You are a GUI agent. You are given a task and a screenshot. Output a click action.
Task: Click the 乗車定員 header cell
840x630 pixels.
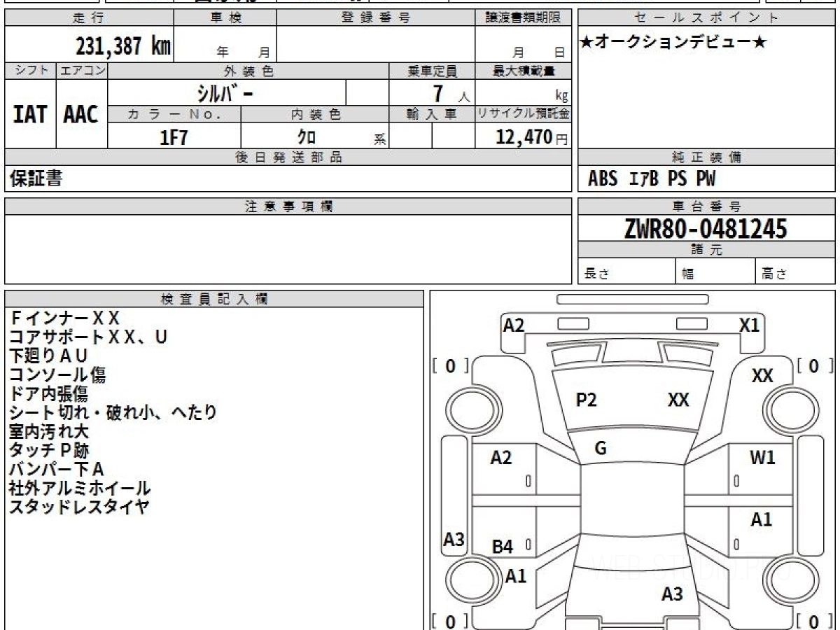[432, 71]
